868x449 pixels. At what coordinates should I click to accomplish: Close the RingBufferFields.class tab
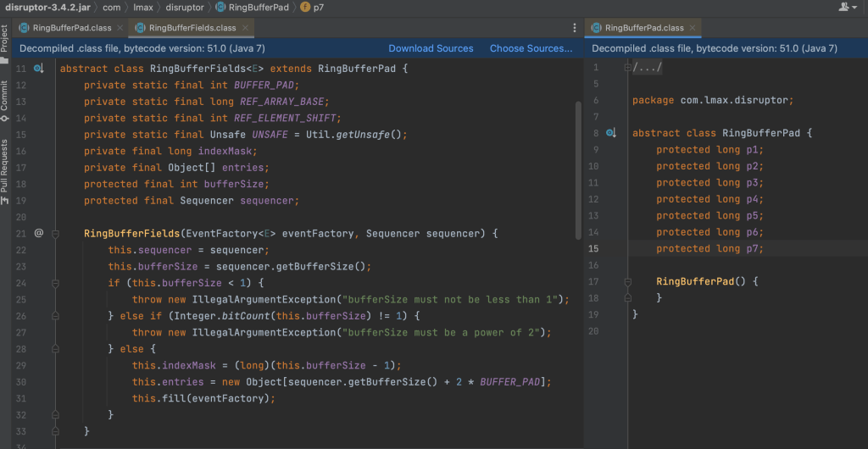[x=246, y=28]
